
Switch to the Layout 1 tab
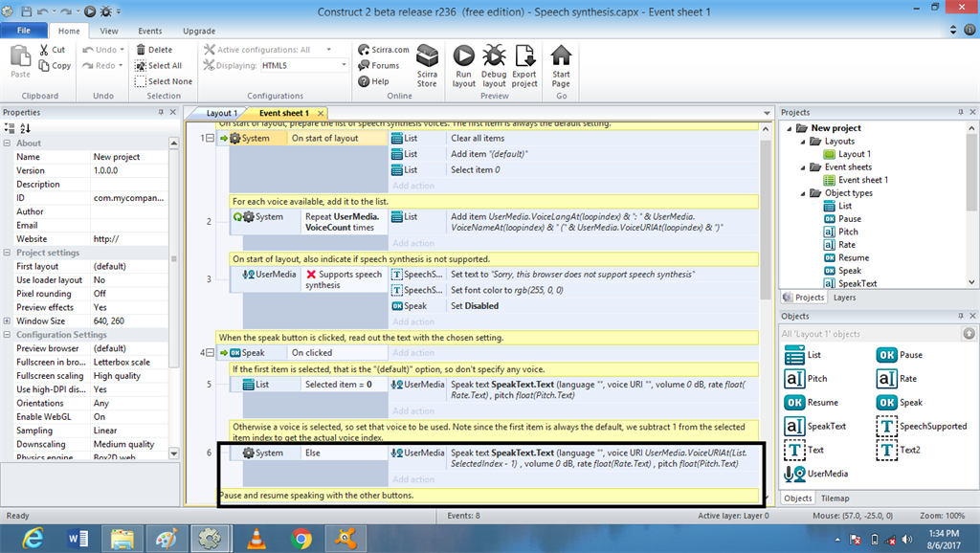(x=221, y=113)
